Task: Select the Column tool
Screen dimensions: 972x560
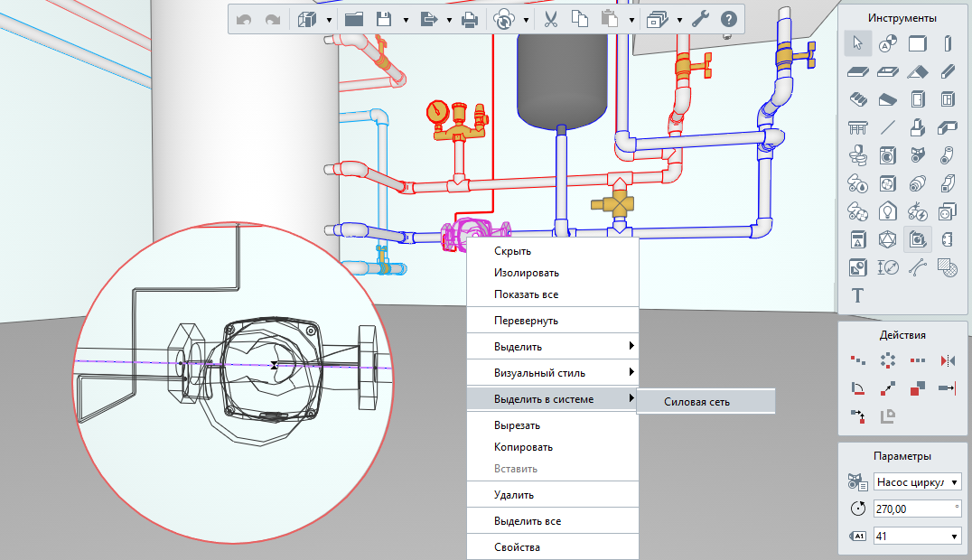Action: coord(948,42)
